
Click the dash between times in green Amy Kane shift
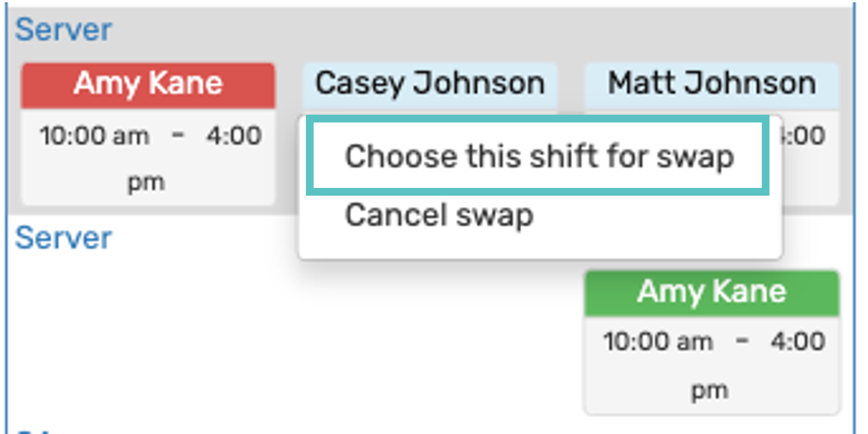pyautogui.click(x=741, y=341)
